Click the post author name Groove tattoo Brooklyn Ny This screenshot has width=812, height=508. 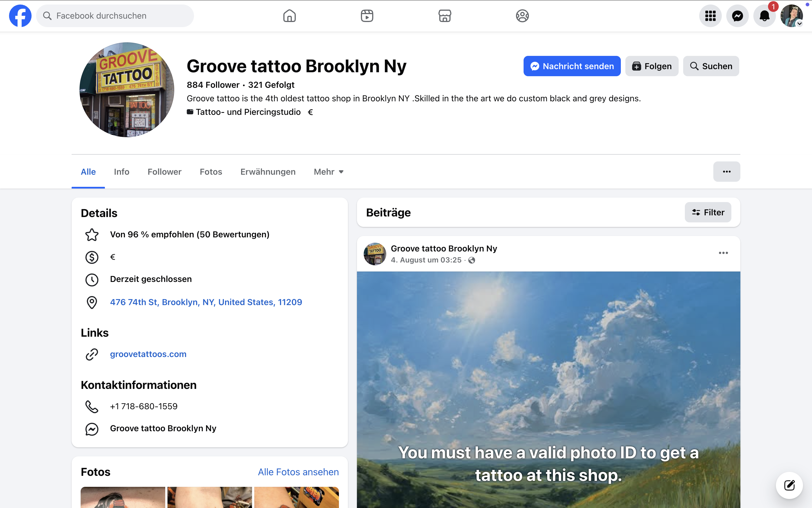click(x=444, y=249)
